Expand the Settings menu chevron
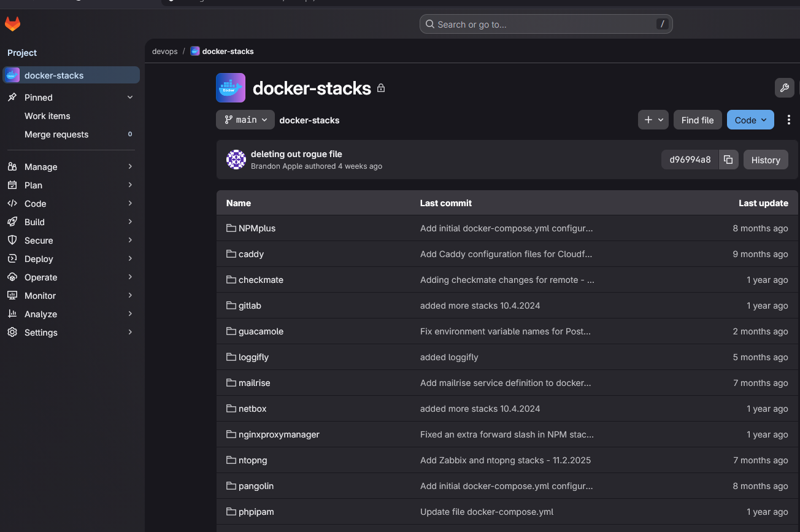The width and height of the screenshot is (800, 532). click(x=130, y=333)
